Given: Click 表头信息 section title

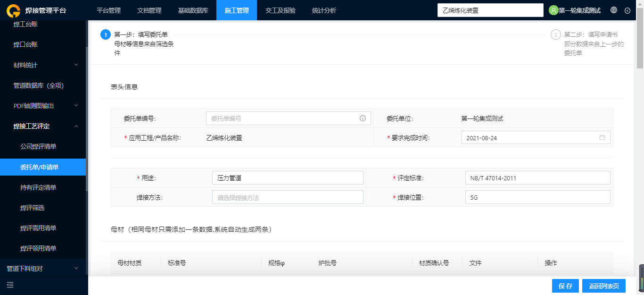Looking at the screenshot, I should tap(124, 87).
